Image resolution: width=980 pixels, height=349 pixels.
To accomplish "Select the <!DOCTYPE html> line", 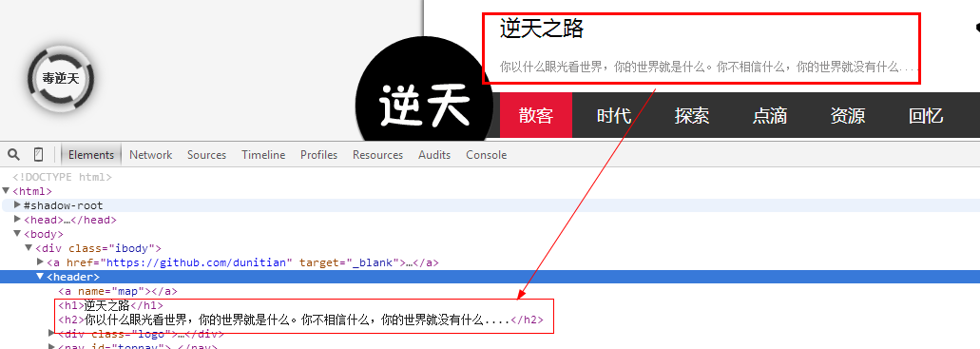I will 62,177.
